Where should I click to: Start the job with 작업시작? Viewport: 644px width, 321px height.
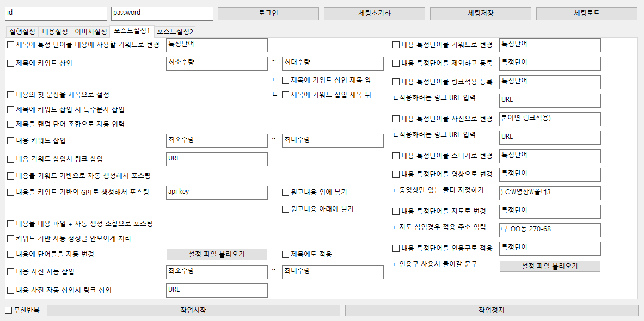click(193, 310)
